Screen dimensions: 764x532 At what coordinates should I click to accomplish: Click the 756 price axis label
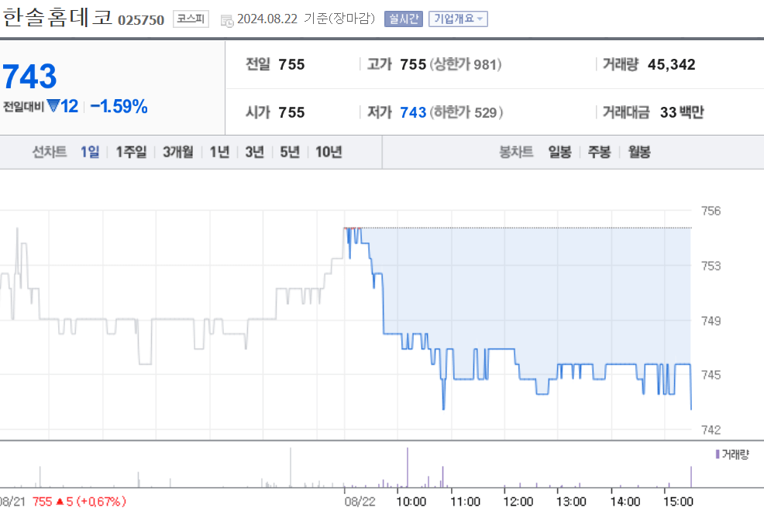(x=711, y=211)
